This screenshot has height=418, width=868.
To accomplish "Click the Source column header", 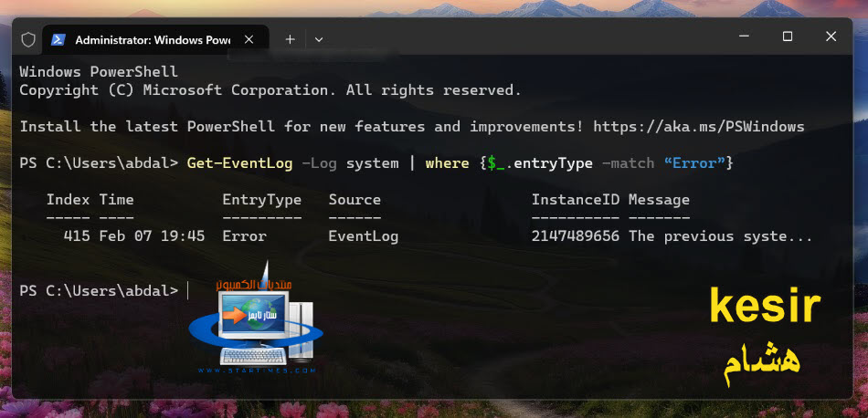I will pyautogui.click(x=355, y=200).
